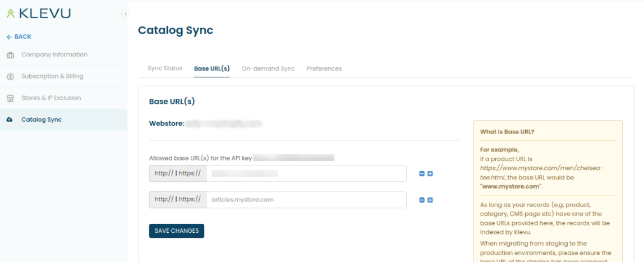Collapse the sidebar with the chevron button
The image size is (644, 262).
pyautogui.click(x=126, y=13)
